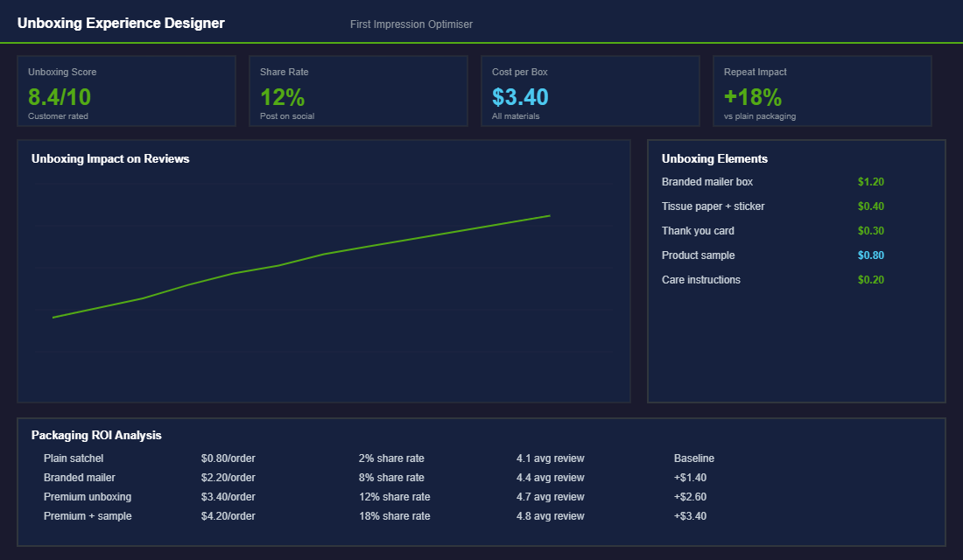The width and height of the screenshot is (963, 560).
Task: Click the Product sample price $0.80
Action: 871,255
